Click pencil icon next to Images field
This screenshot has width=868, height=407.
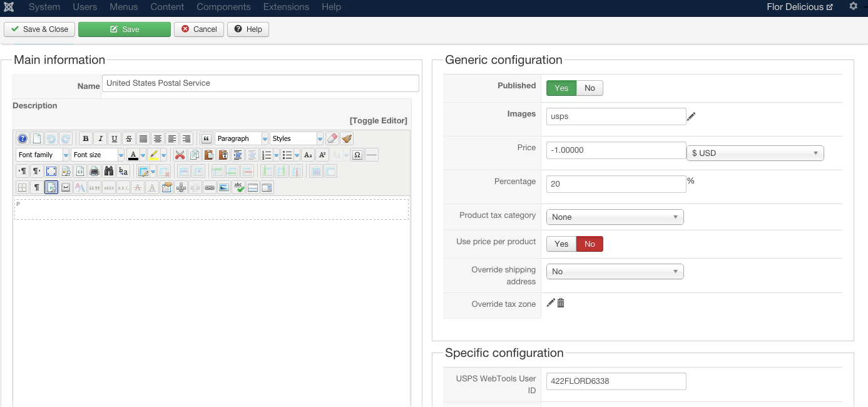(x=692, y=116)
